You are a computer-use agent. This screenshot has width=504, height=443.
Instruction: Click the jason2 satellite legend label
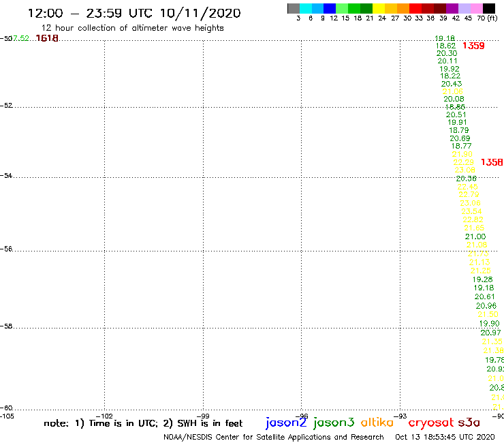coord(286,423)
